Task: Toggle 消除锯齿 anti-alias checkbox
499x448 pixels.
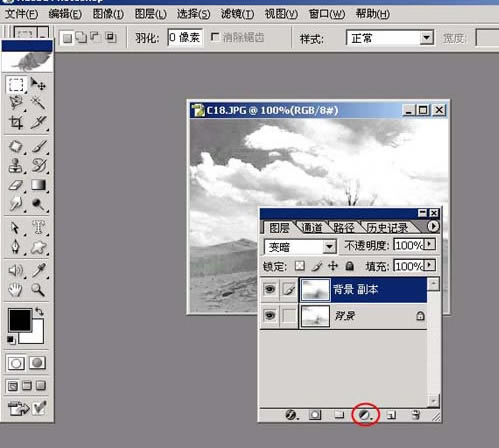Action: click(215, 37)
